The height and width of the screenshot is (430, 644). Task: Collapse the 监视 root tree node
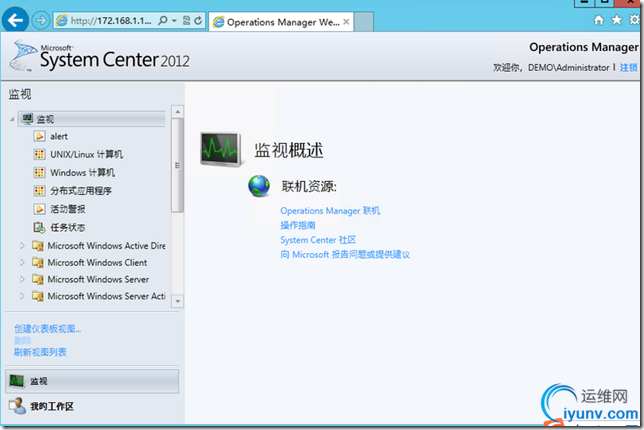point(12,120)
